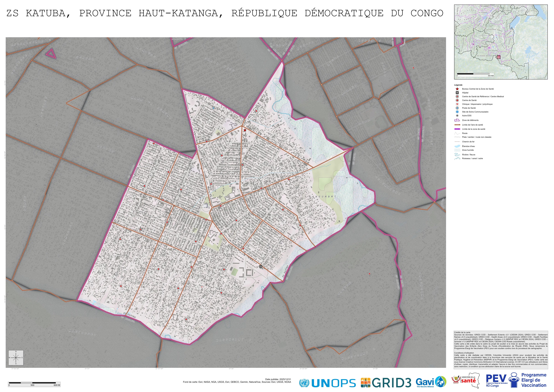Click the KIBOKO area label

[105, 148]
